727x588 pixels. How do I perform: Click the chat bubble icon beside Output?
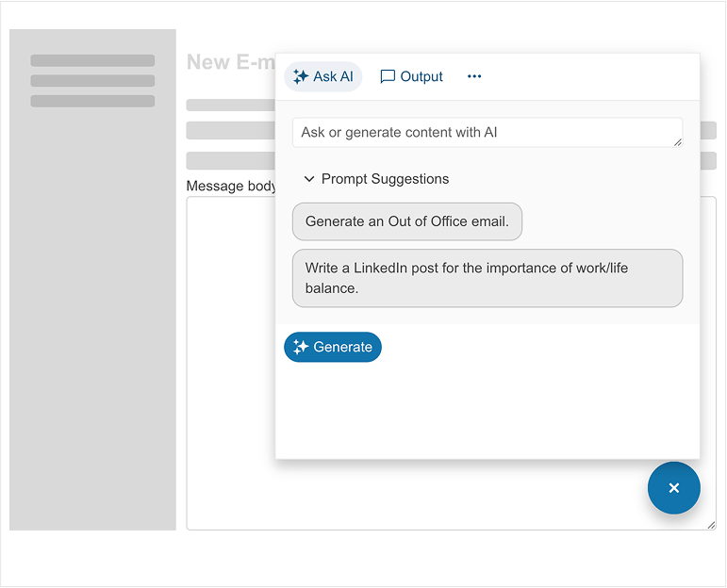click(x=388, y=77)
